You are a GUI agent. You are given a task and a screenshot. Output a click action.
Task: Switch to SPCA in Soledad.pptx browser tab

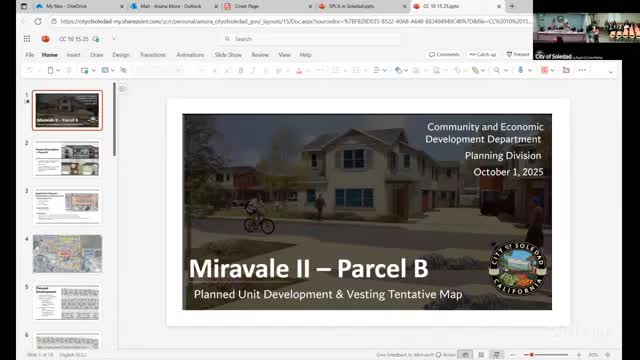[363, 6]
